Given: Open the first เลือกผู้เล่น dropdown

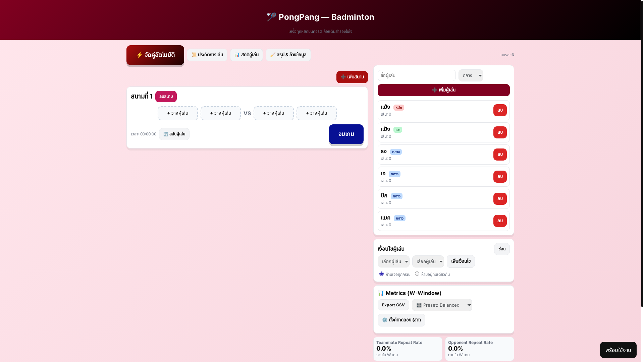Looking at the screenshot, I should pos(393,261).
